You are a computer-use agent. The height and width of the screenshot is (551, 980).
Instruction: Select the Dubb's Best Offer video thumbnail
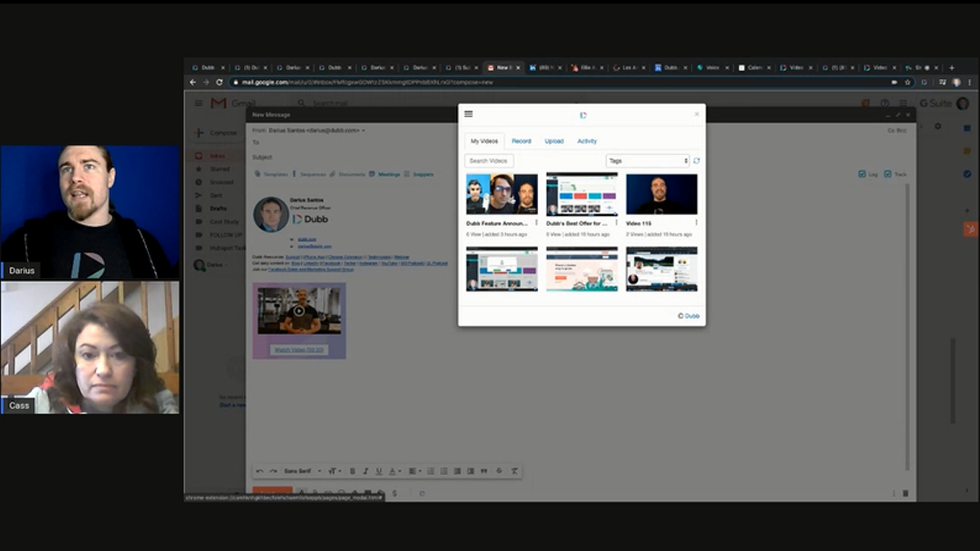[582, 194]
